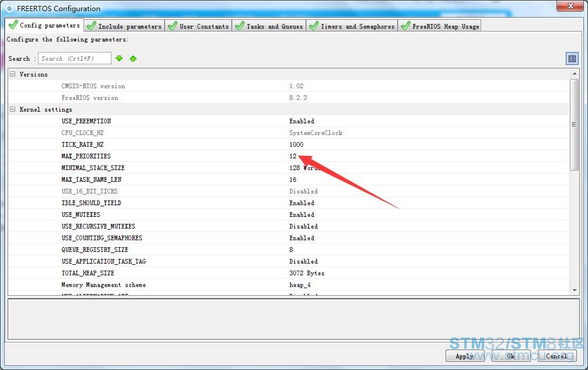The width and height of the screenshot is (588, 370).
Task: Click the FreeRTOS version value 8.2.3
Action: tap(298, 98)
